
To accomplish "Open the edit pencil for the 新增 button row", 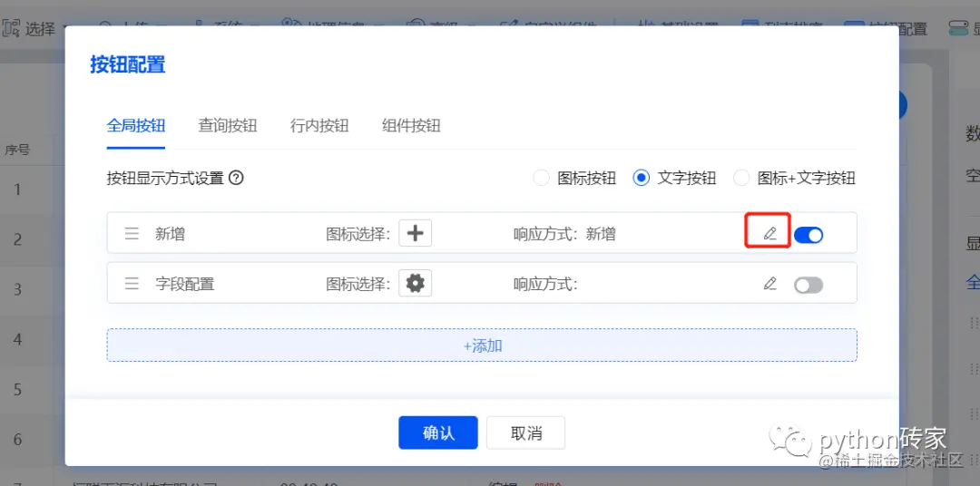I will (770, 234).
